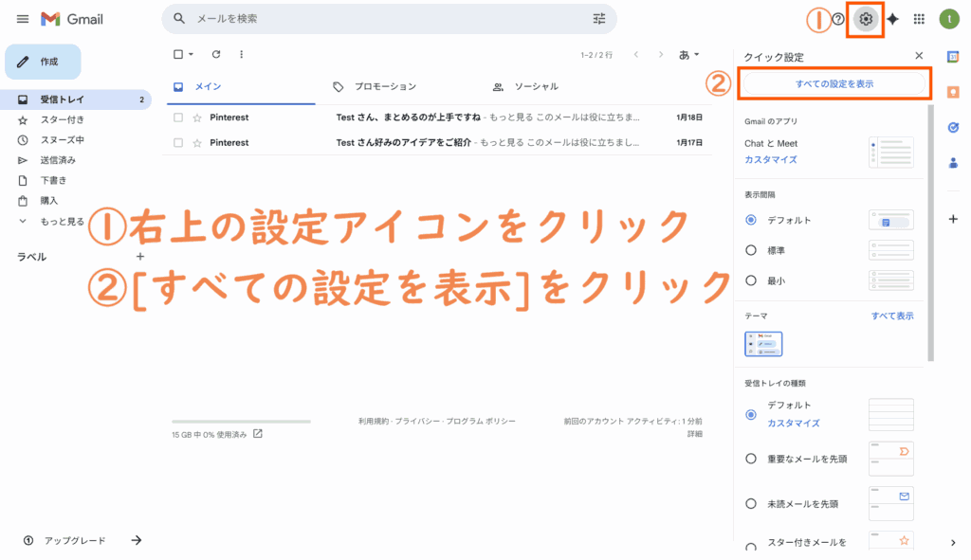Click the refresh mail icon
The width and height of the screenshot is (971, 560).
pos(216,55)
